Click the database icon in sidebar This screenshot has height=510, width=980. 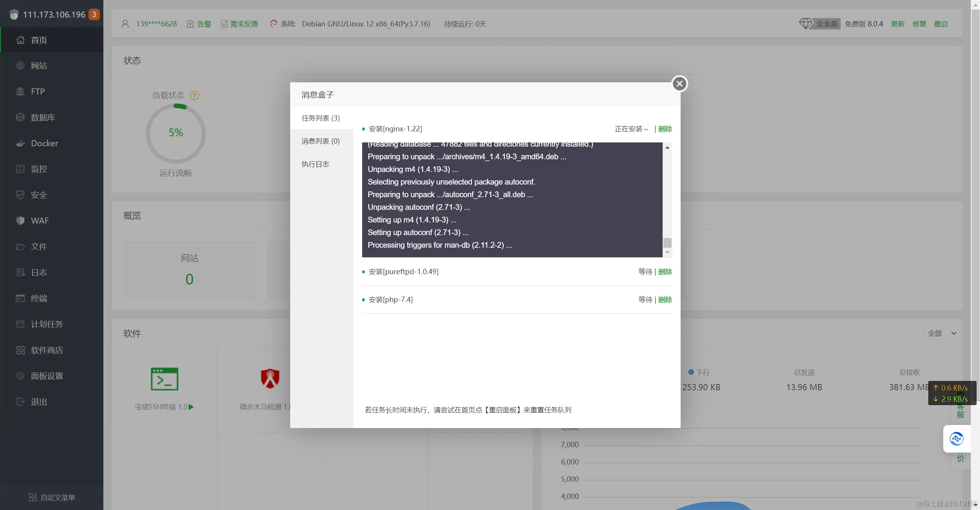tap(20, 118)
